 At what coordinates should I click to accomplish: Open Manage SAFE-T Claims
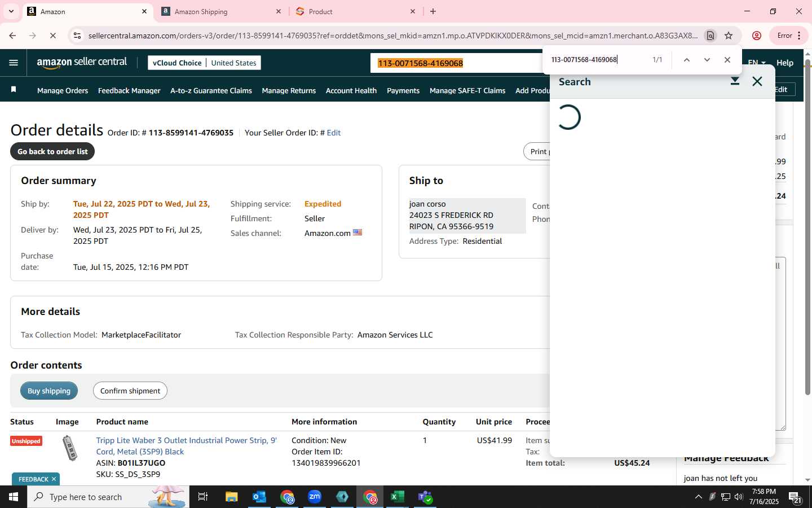pyautogui.click(x=467, y=90)
